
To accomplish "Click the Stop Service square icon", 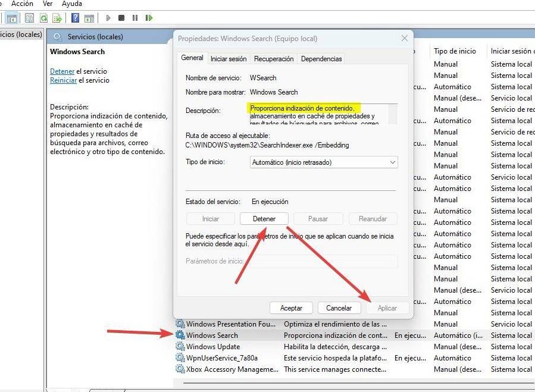I will 121,18.
